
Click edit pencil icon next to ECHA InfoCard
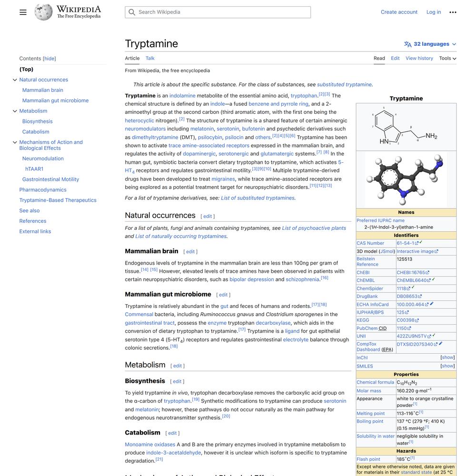tap(432, 304)
